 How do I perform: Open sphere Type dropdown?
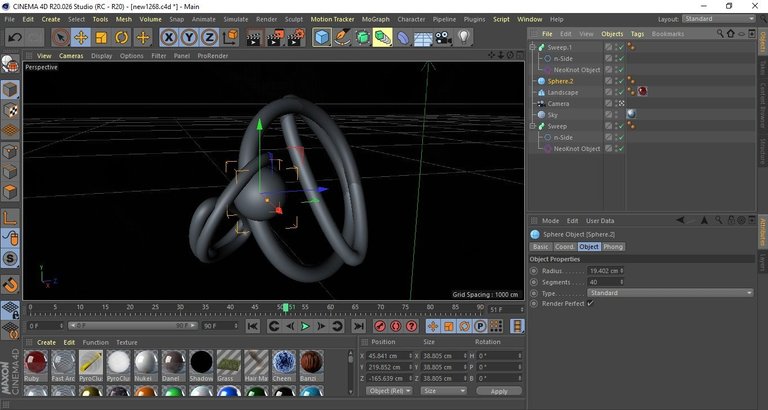click(671, 293)
